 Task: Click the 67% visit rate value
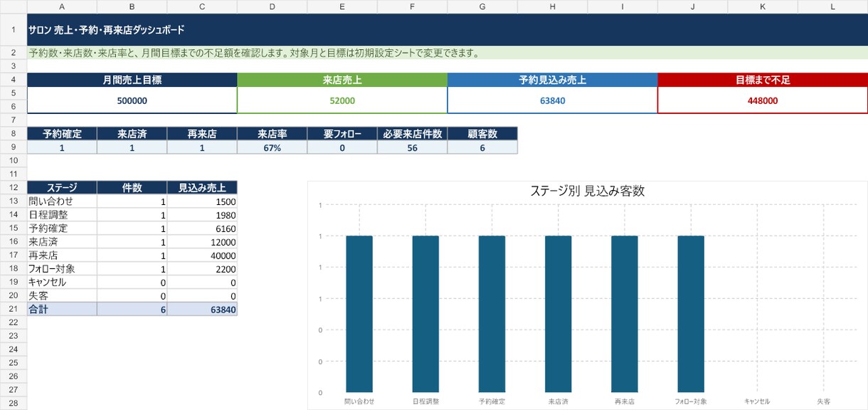pyautogui.click(x=272, y=147)
